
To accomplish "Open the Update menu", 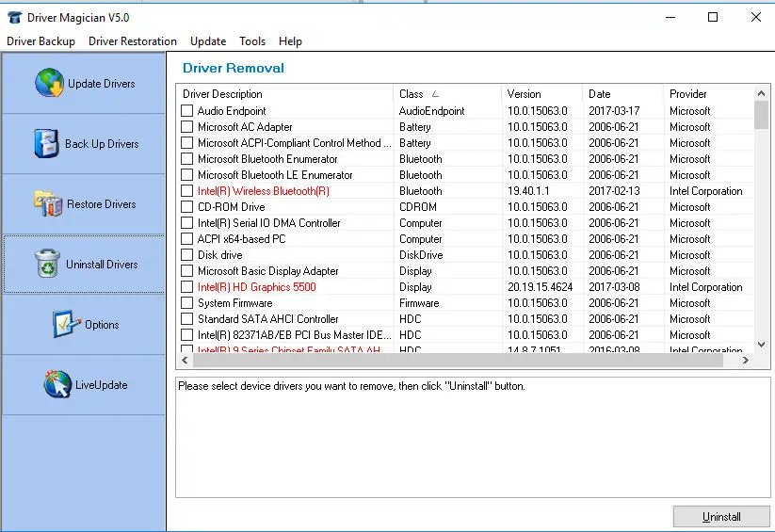I will [208, 41].
